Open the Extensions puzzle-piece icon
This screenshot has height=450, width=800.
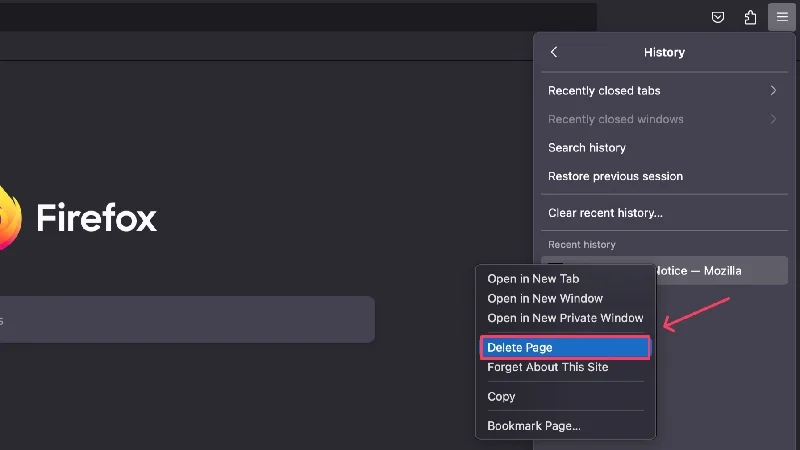tap(750, 17)
